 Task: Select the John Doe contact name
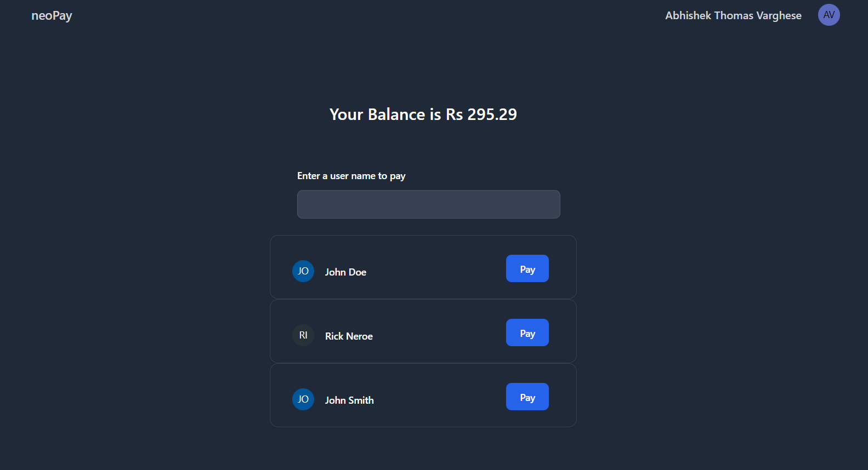pyautogui.click(x=345, y=272)
